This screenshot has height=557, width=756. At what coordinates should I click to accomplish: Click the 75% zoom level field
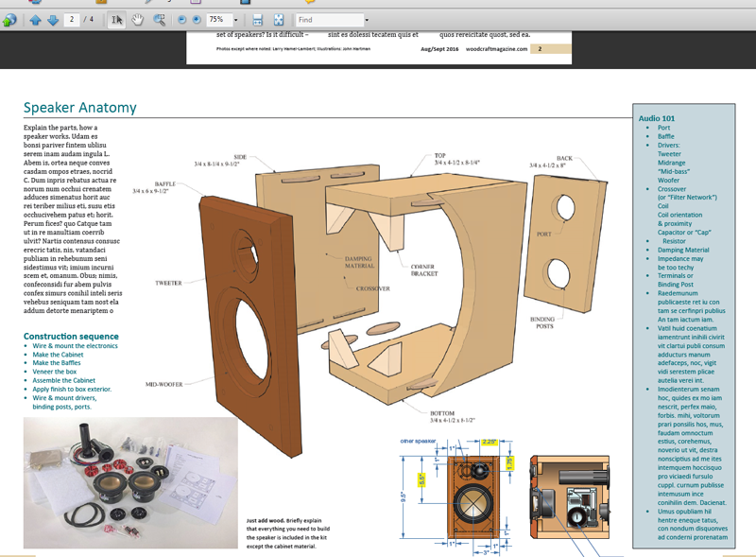pyautogui.click(x=219, y=19)
